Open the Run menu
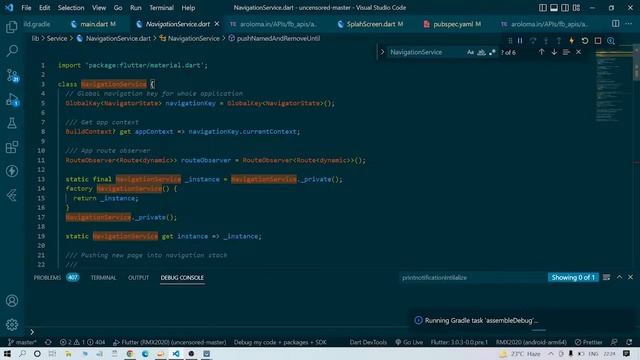This screenshot has height=360, width=640. pyautogui.click(x=136, y=8)
